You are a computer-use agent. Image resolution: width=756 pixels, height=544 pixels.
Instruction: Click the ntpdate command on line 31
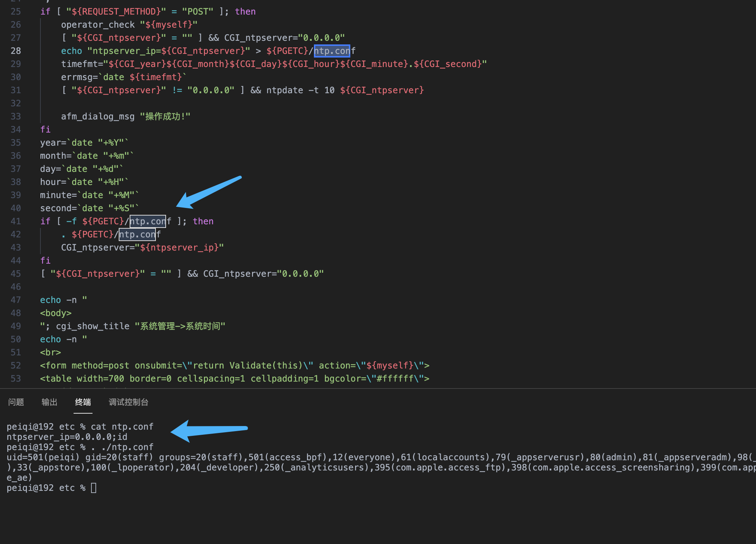284,90
